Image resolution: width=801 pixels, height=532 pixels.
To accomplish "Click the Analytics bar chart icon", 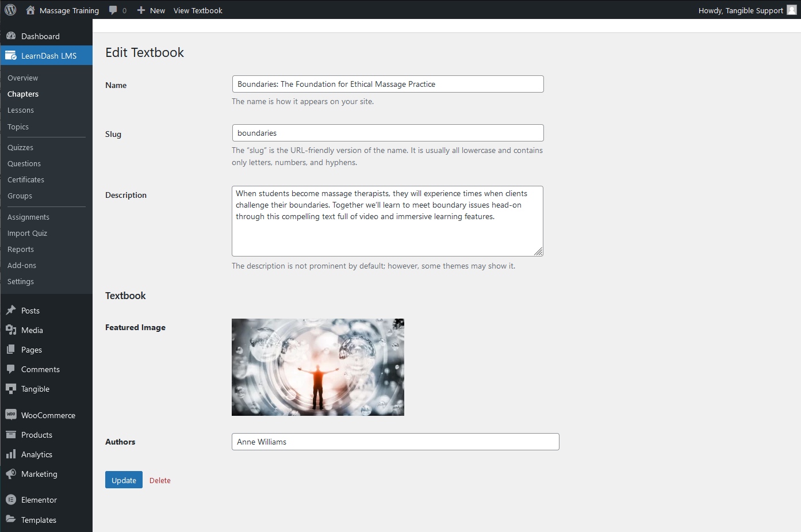I will (x=11, y=454).
